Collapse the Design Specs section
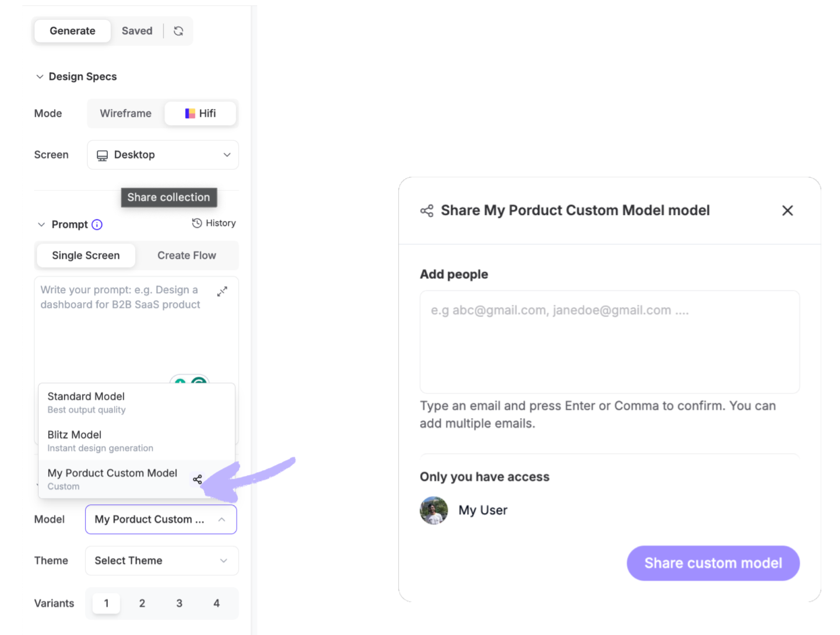 pos(40,77)
